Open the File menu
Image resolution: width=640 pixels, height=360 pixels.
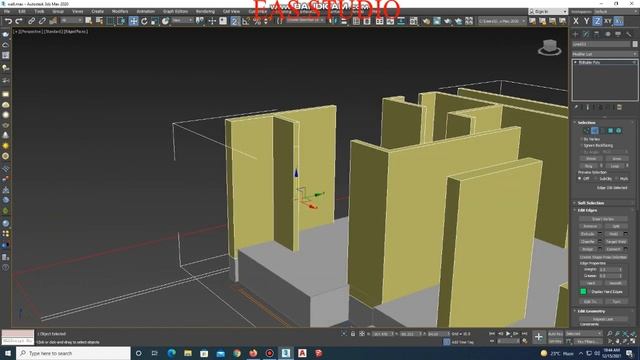point(7,11)
